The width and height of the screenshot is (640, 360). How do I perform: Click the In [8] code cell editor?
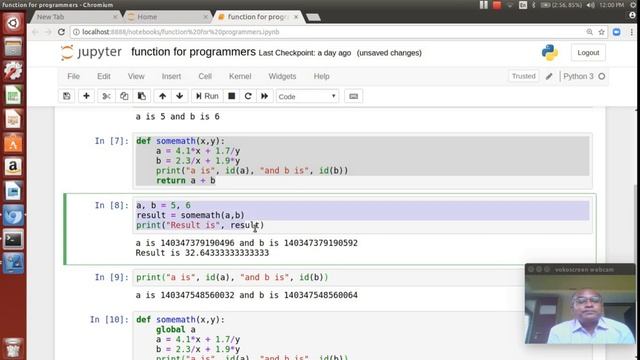[362, 215]
